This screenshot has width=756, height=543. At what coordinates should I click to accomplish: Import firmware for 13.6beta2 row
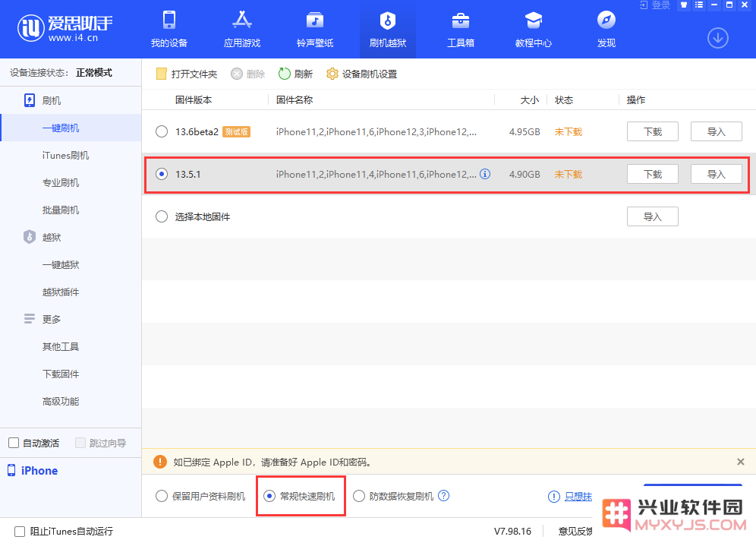click(716, 131)
